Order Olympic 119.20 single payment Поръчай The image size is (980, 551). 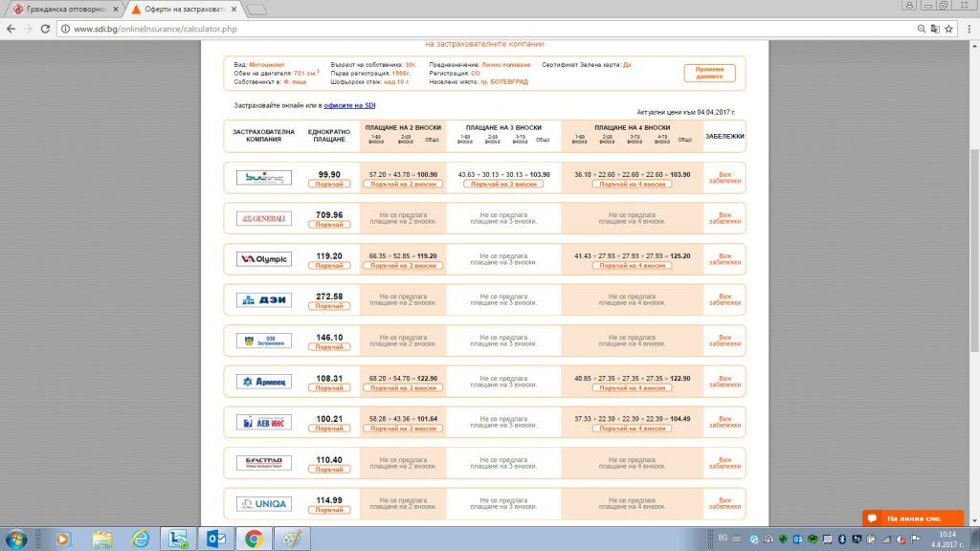(329, 266)
